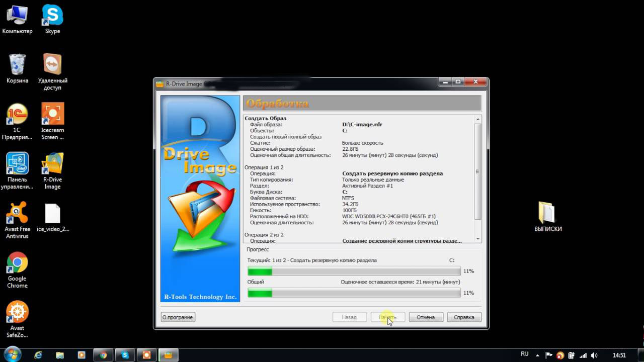Click the Операция 2 из 2 heading
Screen dimensions: 644x362
(264, 235)
